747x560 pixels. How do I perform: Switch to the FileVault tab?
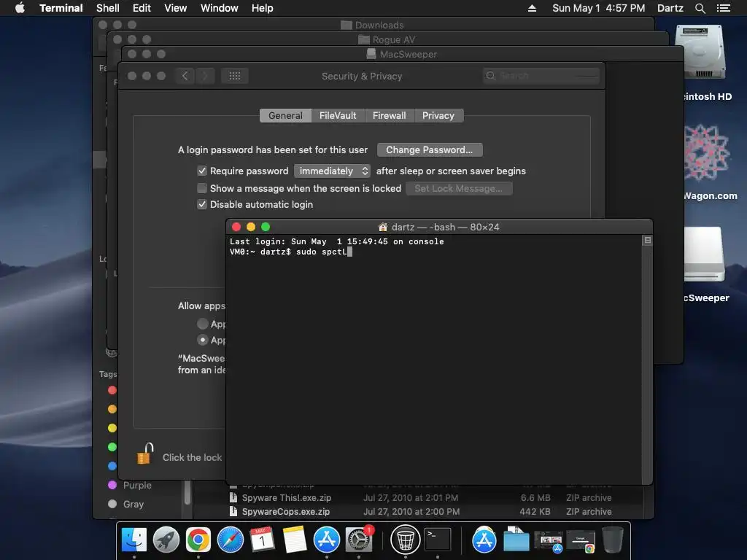tap(338, 116)
